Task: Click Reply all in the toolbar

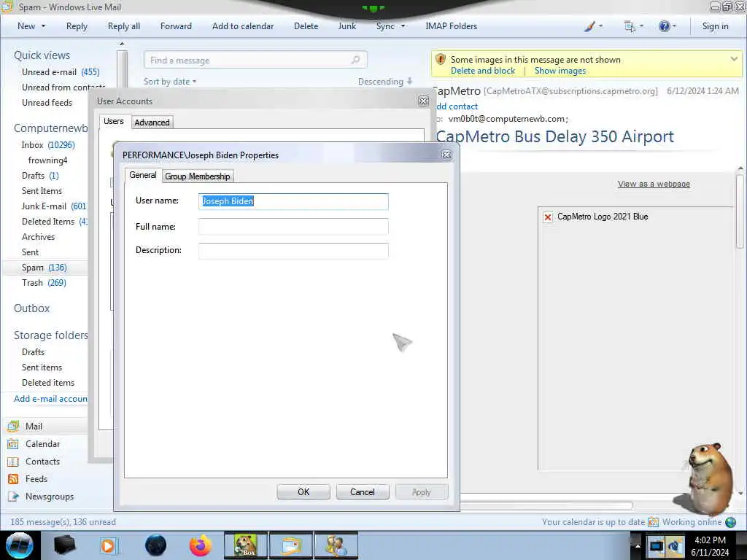Action: coord(124,26)
